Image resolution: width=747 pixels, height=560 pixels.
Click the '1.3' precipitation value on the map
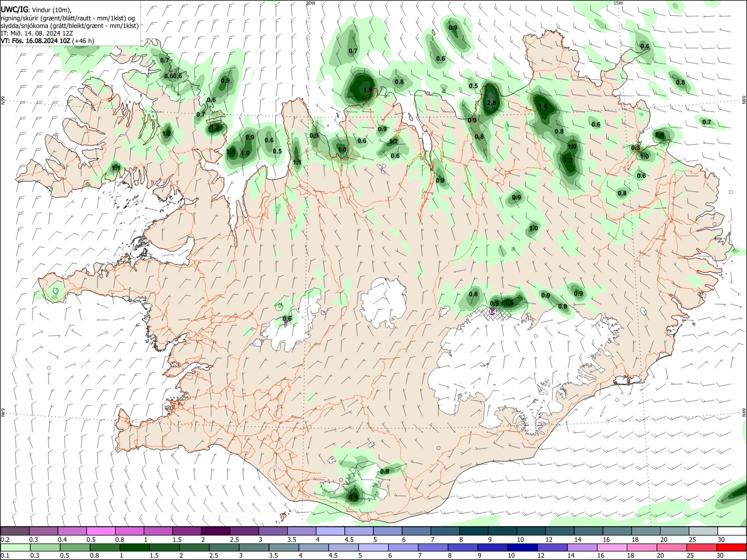coord(567,159)
